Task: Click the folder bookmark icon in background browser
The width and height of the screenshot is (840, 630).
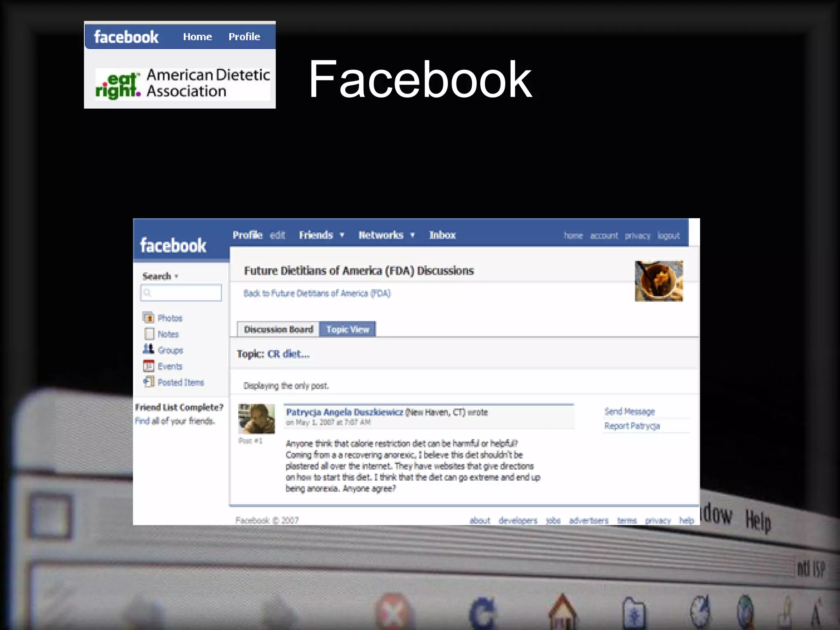Action: coord(634,614)
